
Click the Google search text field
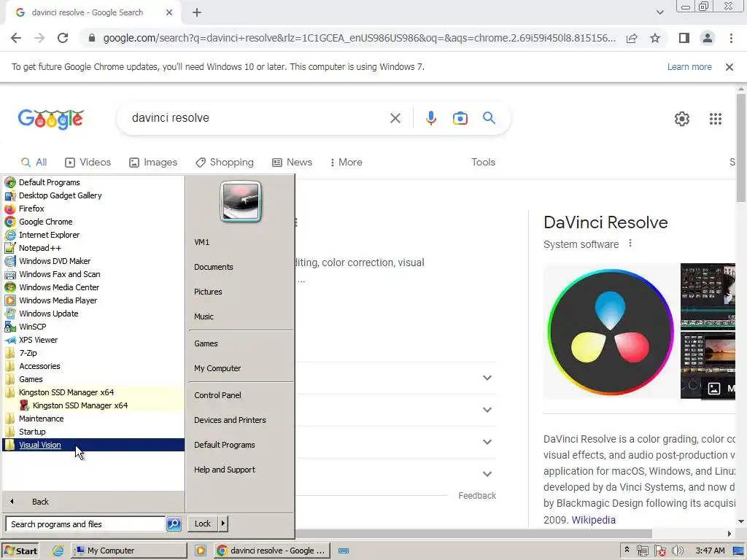pos(258,118)
